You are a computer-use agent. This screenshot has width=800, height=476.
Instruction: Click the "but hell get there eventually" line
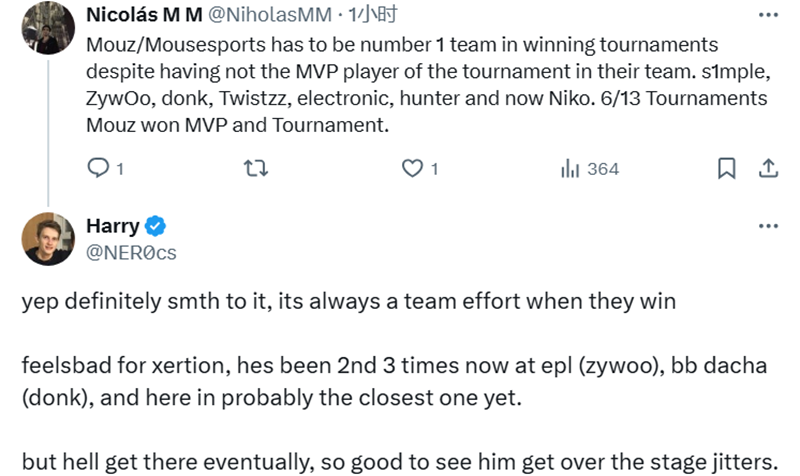pos(398,463)
